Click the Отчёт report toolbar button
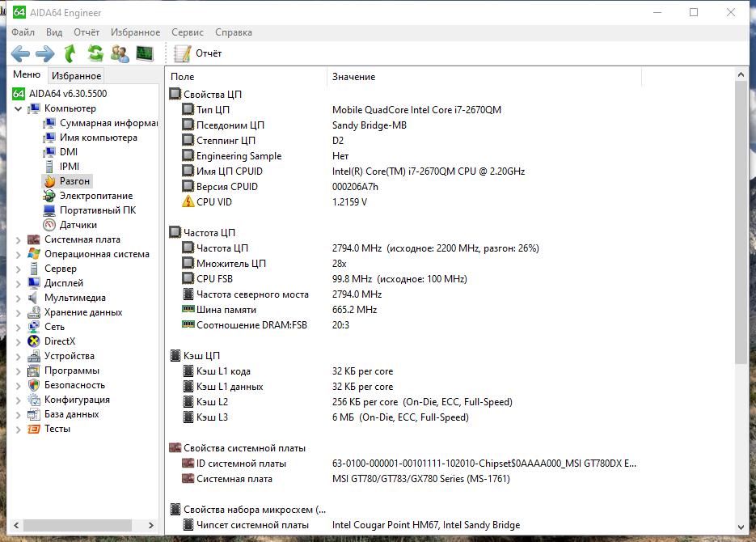 coord(197,53)
